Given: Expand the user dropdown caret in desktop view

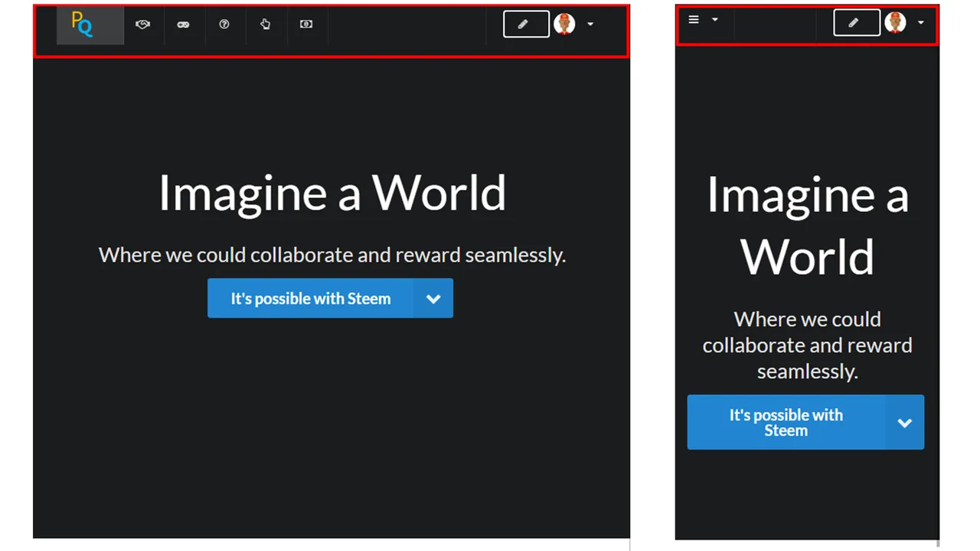Looking at the screenshot, I should 590,24.
